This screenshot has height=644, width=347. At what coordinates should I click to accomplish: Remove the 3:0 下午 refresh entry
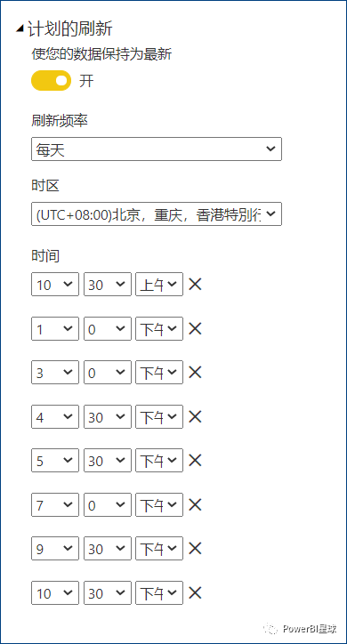pos(195,372)
